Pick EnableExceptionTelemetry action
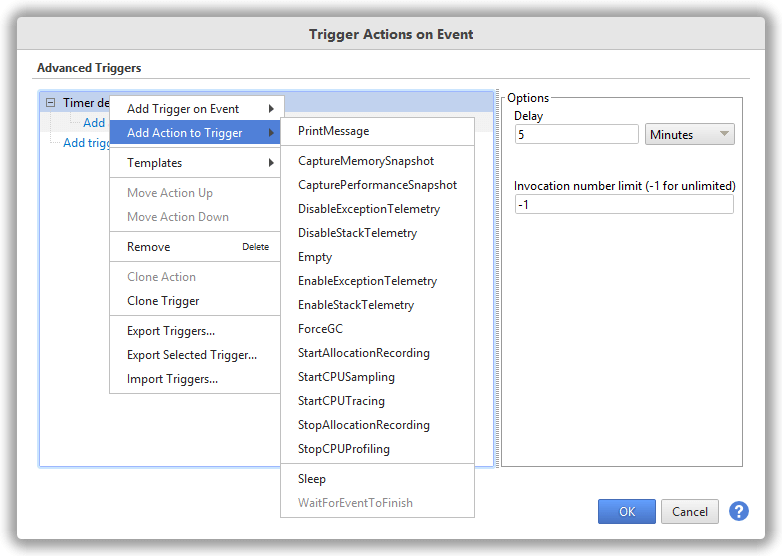 point(378,281)
